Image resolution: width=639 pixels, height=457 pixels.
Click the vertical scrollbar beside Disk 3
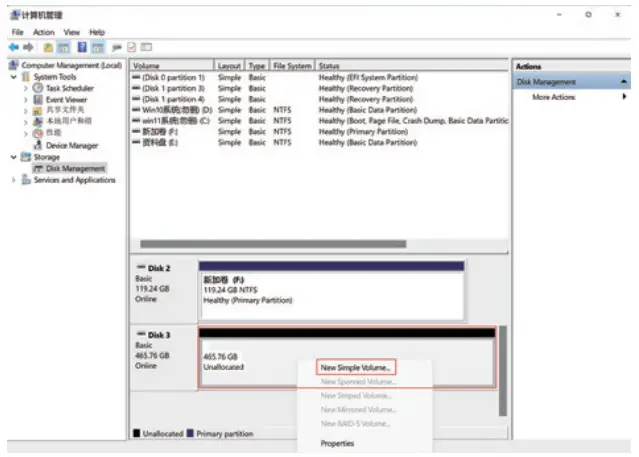503,371
